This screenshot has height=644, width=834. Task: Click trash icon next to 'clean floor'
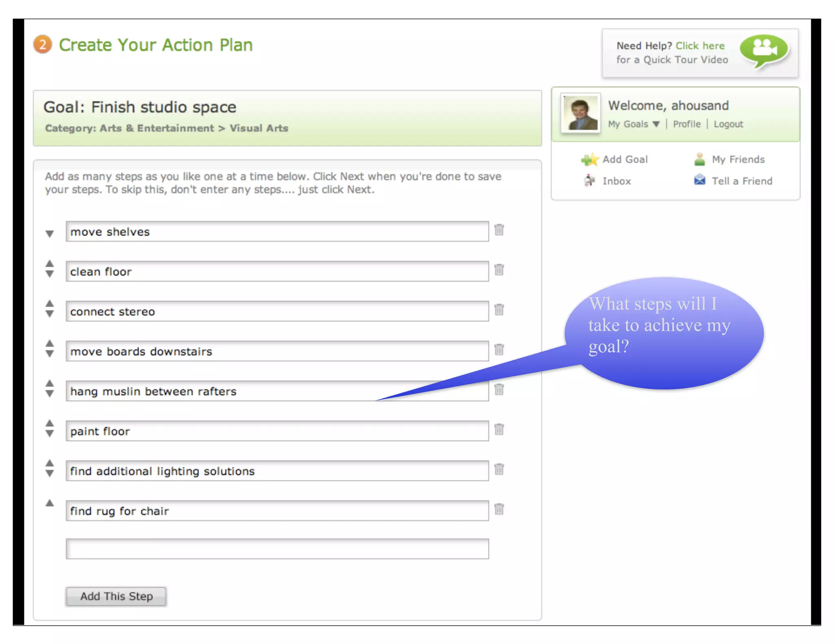pos(499,270)
